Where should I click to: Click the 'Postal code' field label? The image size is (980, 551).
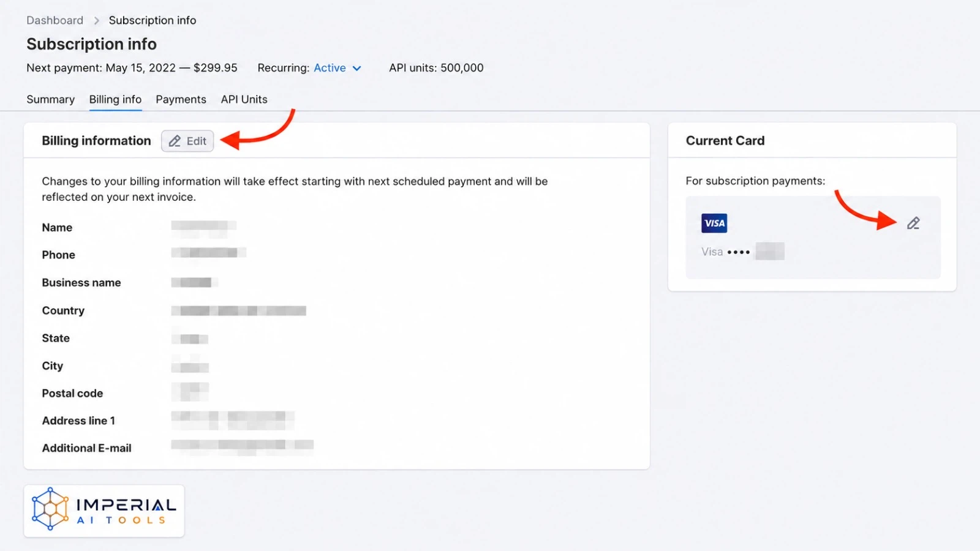[72, 394]
